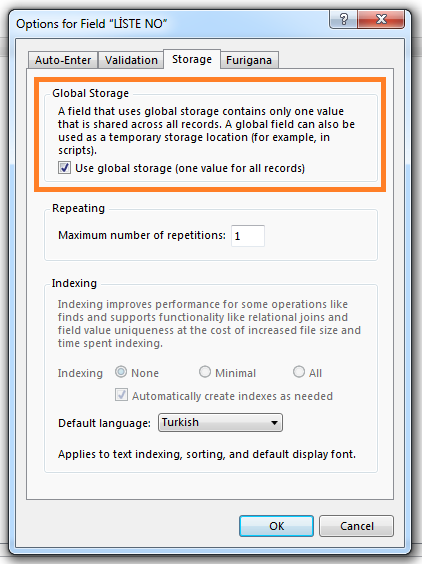The height and width of the screenshot is (564, 422).
Task: Uncheck the Use global storage checkbox
Action: pos(64,168)
